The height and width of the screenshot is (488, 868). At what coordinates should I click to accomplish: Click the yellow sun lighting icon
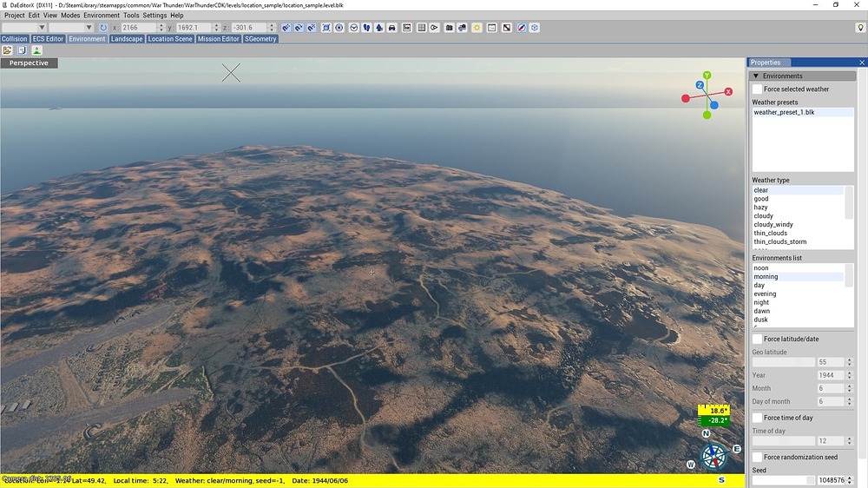tap(477, 27)
